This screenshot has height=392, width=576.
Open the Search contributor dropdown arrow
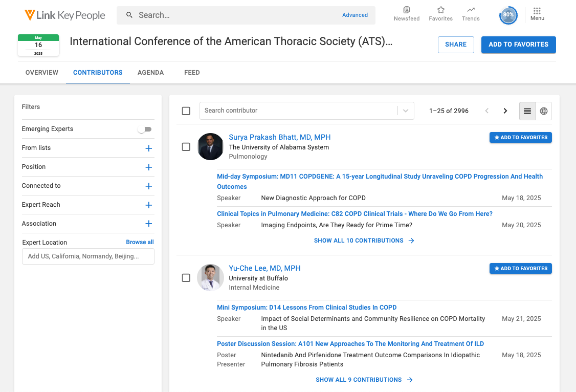[x=406, y=111]
